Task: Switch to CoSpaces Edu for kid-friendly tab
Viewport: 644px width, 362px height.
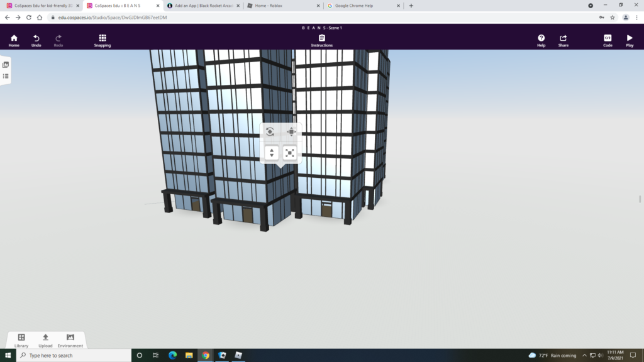Action: tap(43, 6)
